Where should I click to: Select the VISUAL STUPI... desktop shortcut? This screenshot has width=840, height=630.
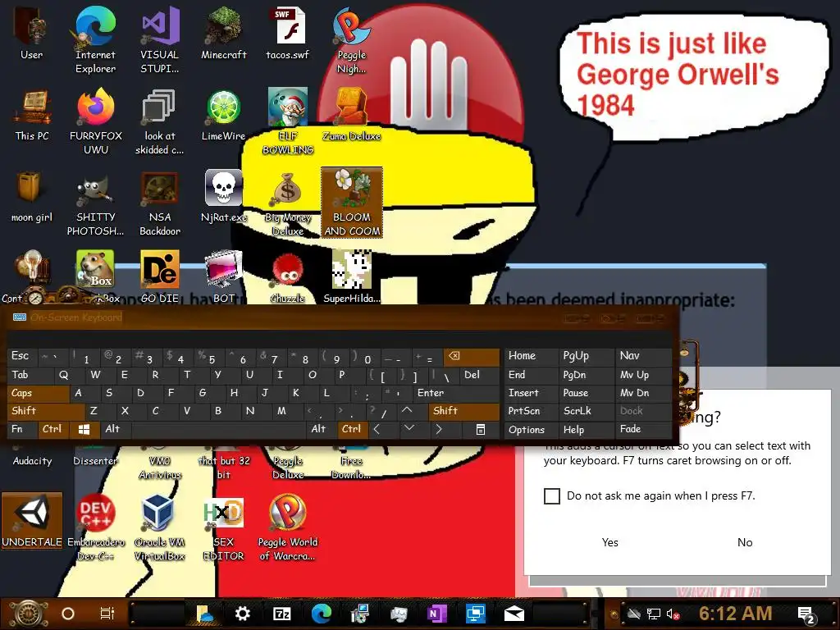160,40
